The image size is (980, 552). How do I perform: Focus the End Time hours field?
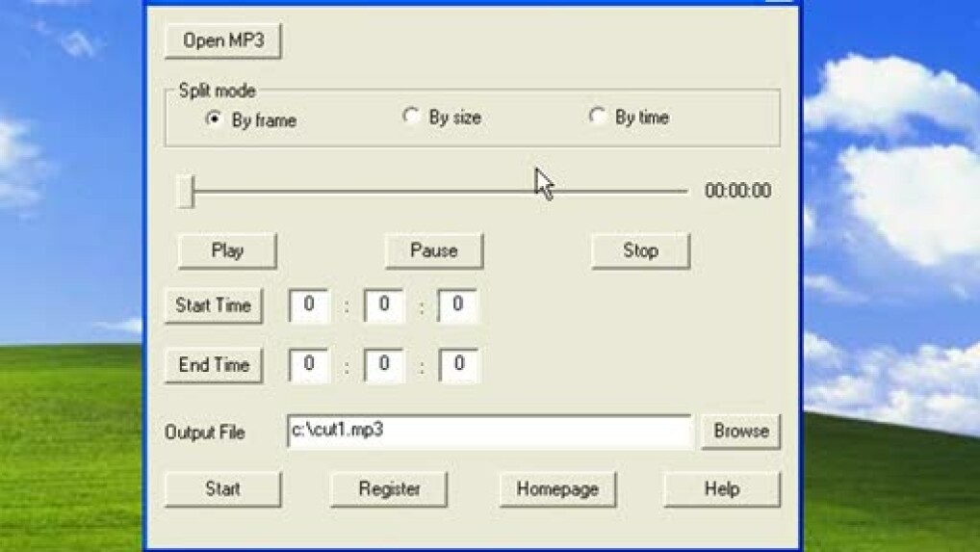[309, 365]
